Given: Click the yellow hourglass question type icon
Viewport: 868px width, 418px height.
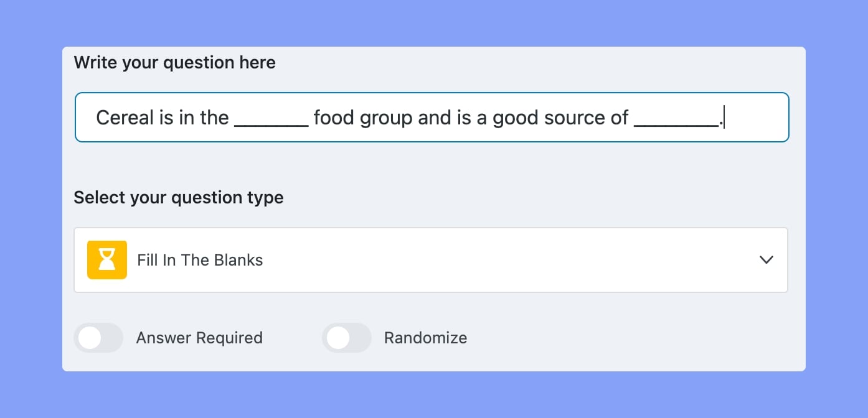Looking at the screenshot, I should 107,260.
